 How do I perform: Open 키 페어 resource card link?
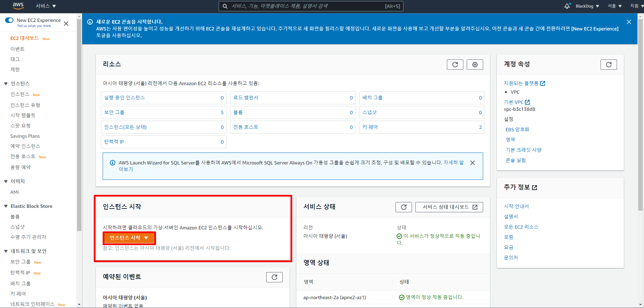point(370,127)
